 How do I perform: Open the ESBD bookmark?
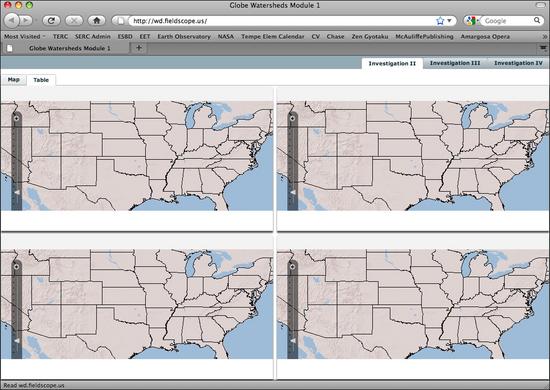click(125, 36)
